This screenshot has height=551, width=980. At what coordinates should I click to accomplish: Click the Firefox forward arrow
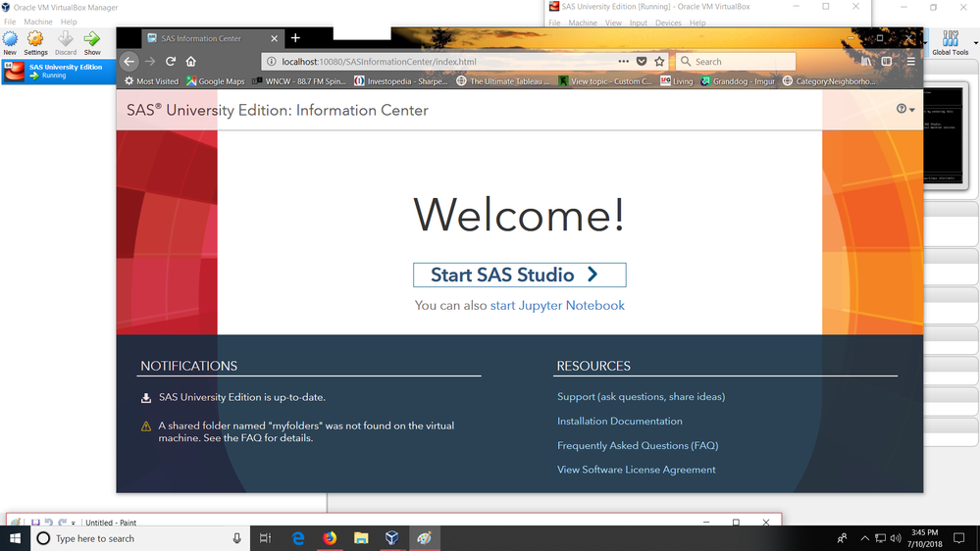click(150, 61)
